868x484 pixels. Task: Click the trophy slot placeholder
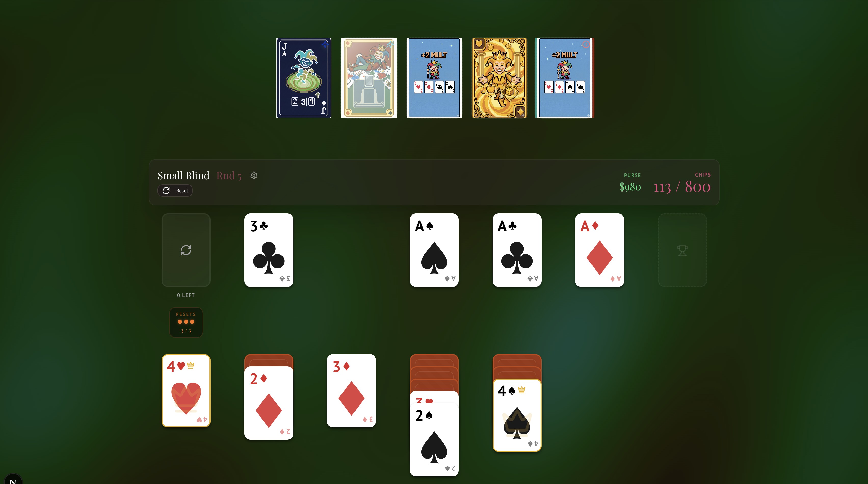point(682,250)
